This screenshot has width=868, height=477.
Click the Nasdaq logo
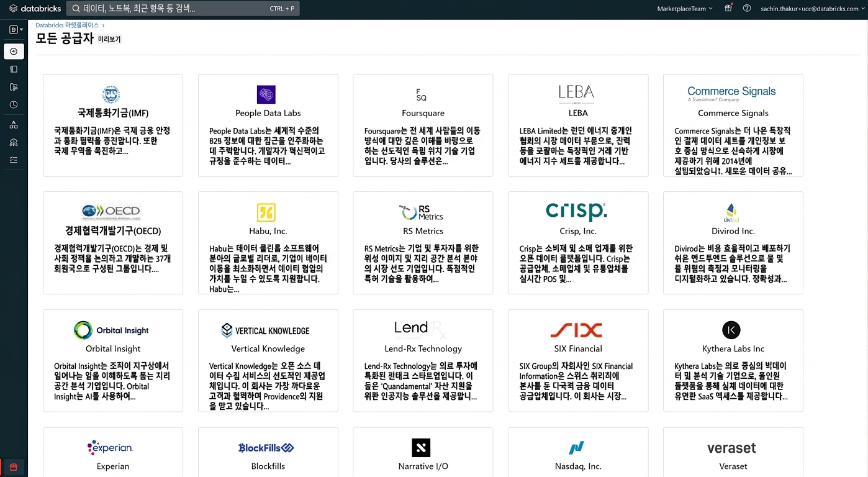pyautogui.click(x=577, y=447)
